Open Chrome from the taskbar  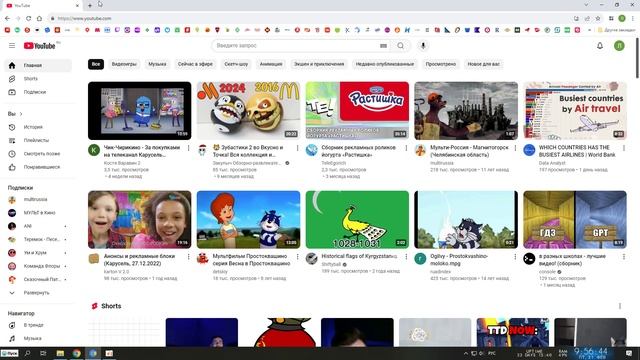(x=77, y=353)
